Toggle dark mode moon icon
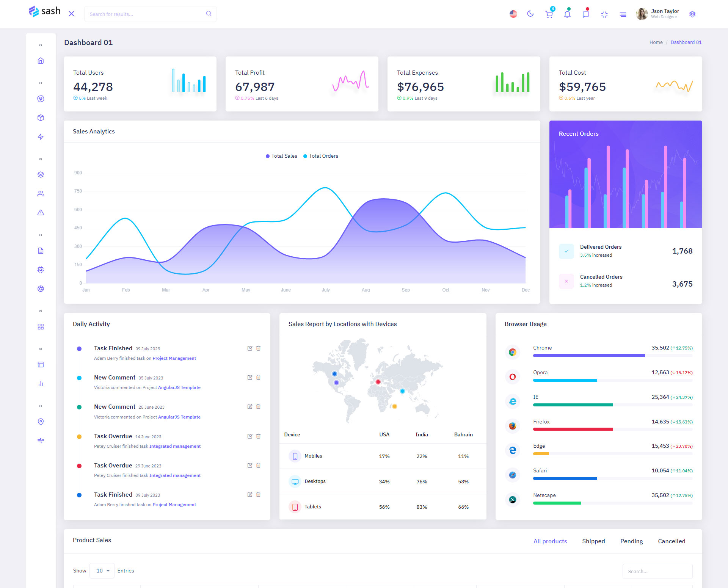 tap(530, 14)
